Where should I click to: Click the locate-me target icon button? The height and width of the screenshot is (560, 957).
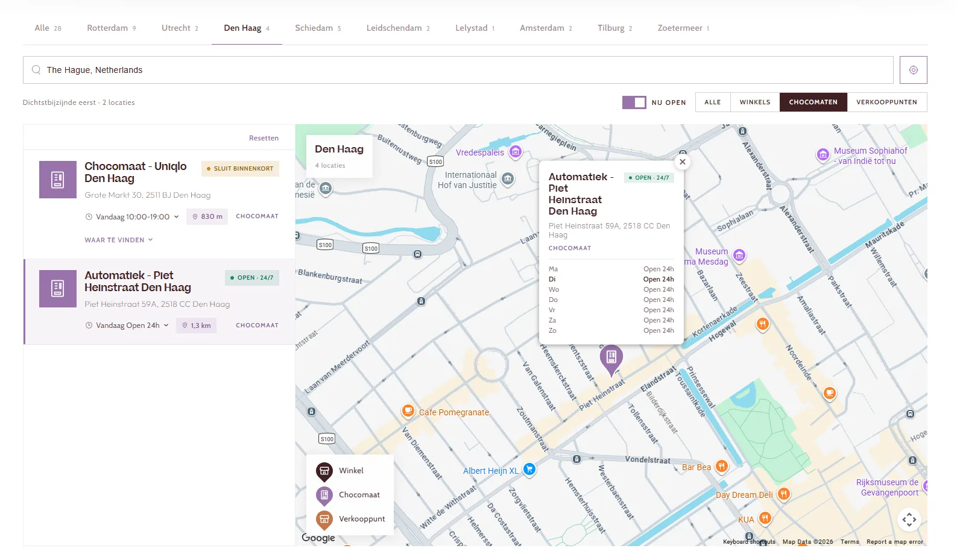pos(913,70)
